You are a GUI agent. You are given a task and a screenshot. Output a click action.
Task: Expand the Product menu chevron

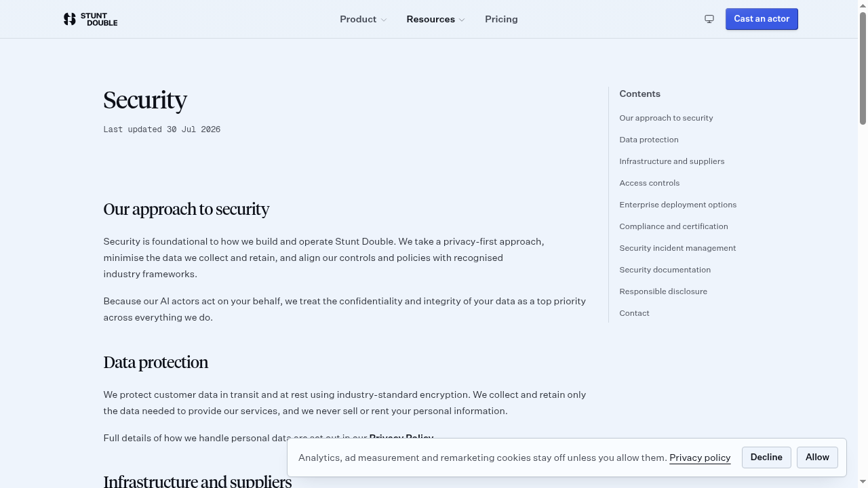pyautogui.click(x=384, y=20)
